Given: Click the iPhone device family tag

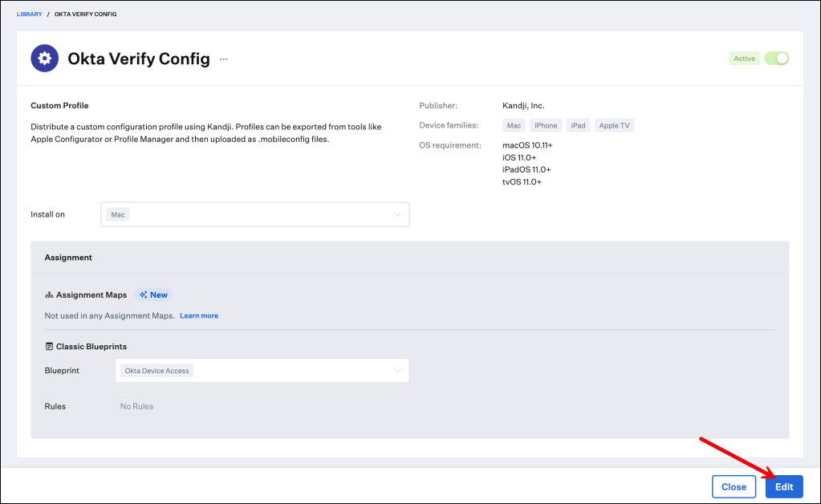Looking at the screenshot, I should pos(546,125).
